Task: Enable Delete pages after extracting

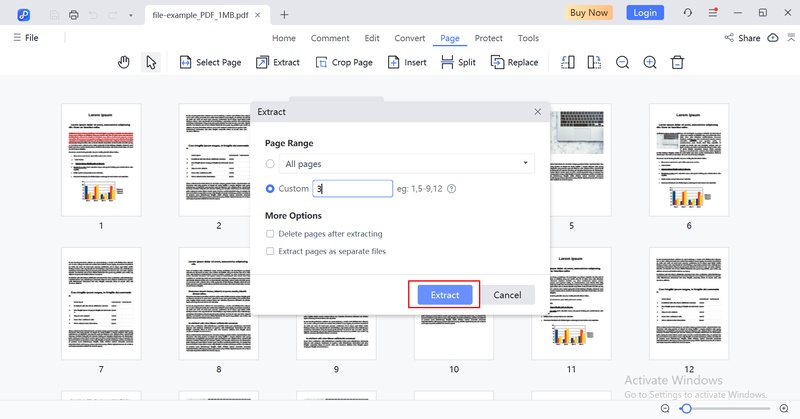Action: pos(270,234)
